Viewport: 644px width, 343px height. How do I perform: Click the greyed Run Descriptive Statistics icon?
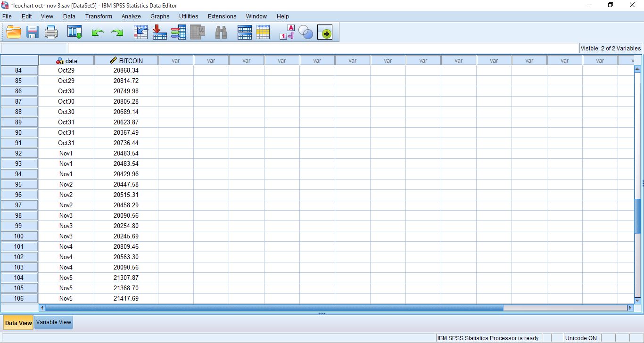198,33
